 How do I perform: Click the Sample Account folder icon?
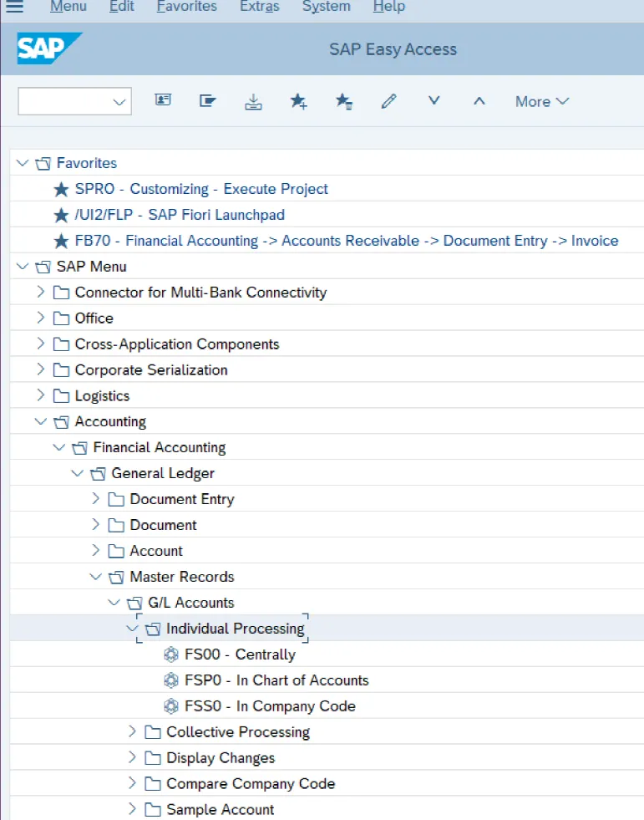coord(153,809)
